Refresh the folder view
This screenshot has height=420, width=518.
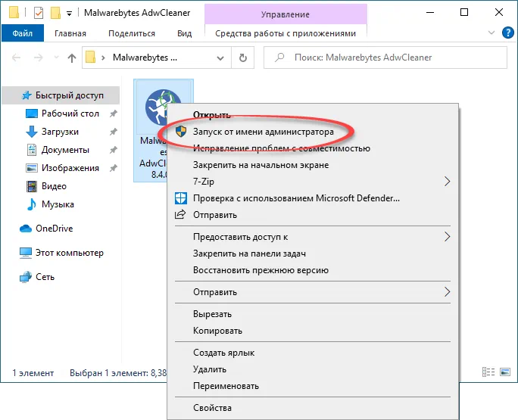[243, 58]
